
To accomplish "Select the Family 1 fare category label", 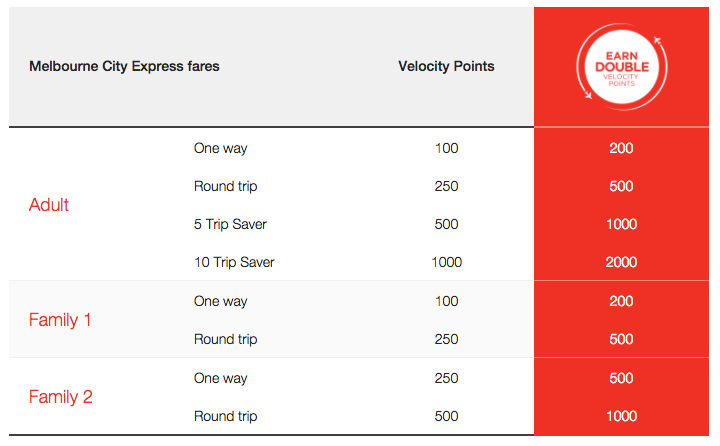I will [60, 320].
